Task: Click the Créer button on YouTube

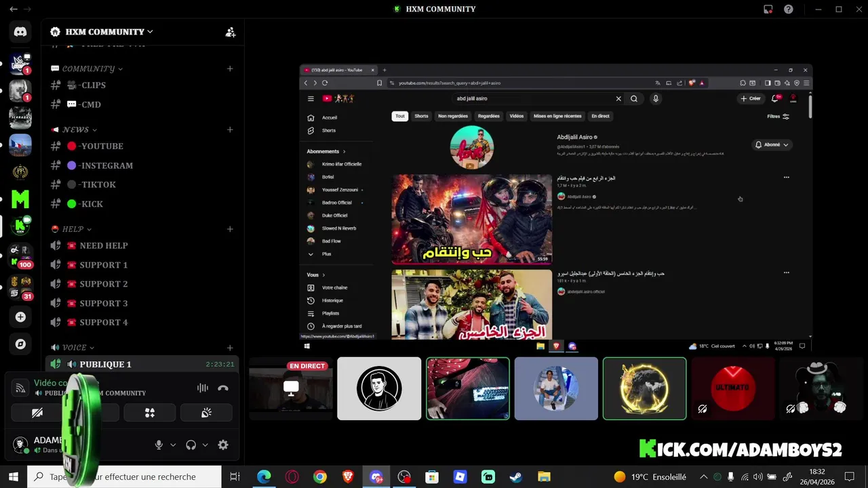Action: tap(751, 98)
